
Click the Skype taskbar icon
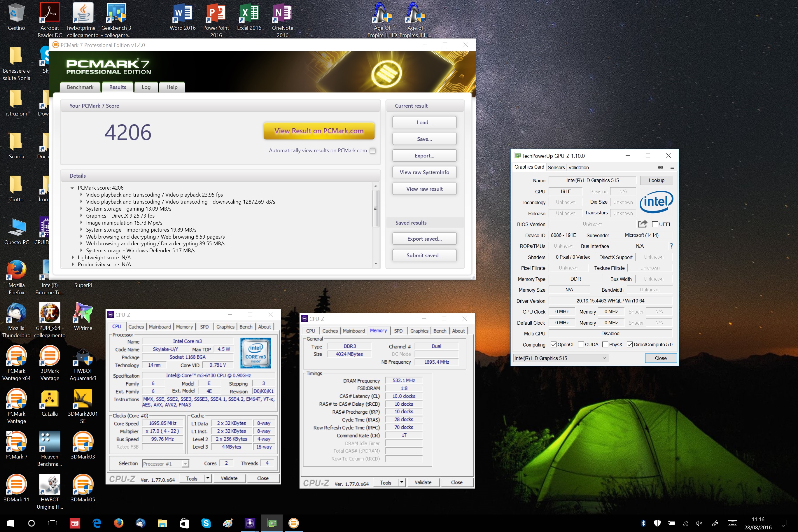[x=206, y=523]
